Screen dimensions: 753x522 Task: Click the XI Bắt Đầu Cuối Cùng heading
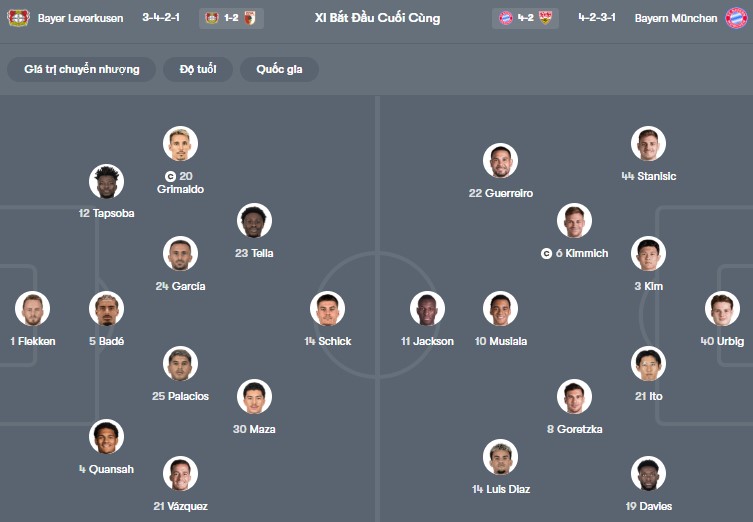click(376, 18)
